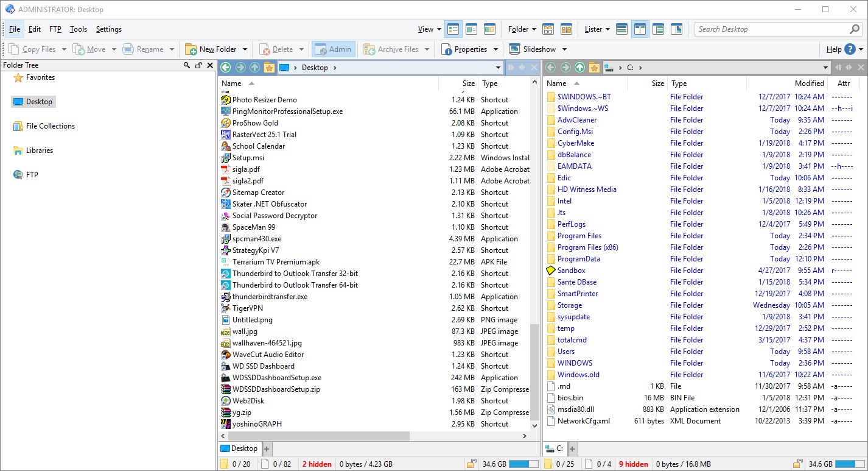
Task: Add a new tab beside the Desktop tab
Action: (266, 449)
